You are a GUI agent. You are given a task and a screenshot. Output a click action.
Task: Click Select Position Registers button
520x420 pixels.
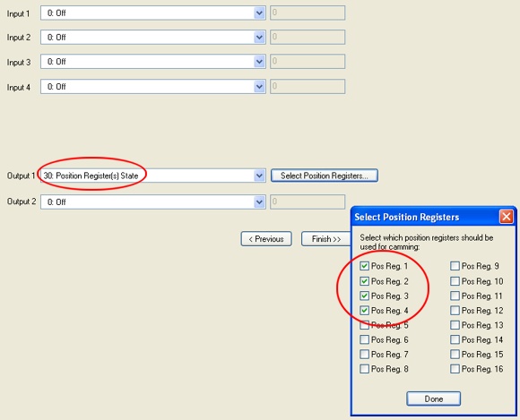coord(325,176)
